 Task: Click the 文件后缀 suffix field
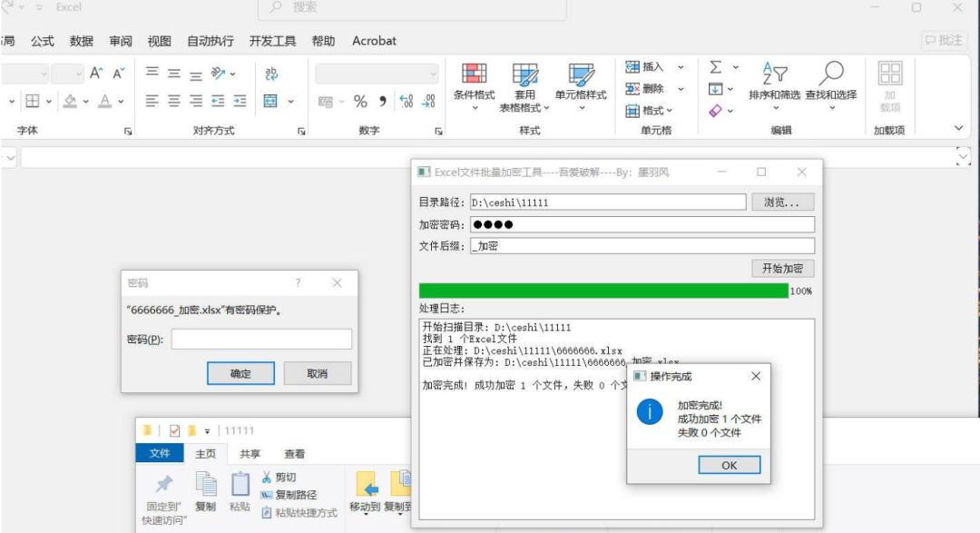click(x=642, y=246)
